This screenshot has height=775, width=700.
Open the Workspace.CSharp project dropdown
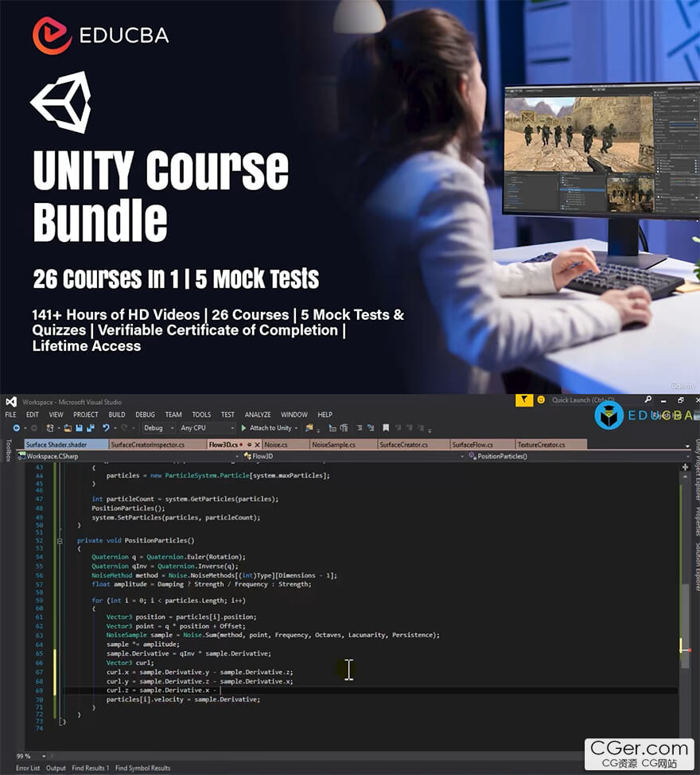click(x=128, y=456)
